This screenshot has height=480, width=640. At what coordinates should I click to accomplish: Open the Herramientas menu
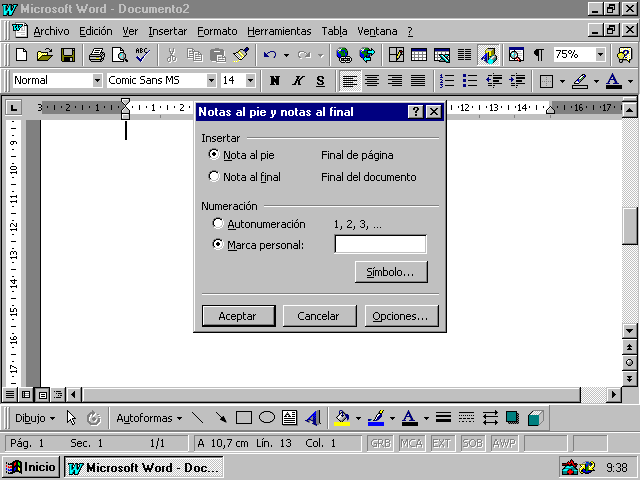click(279, 31)
